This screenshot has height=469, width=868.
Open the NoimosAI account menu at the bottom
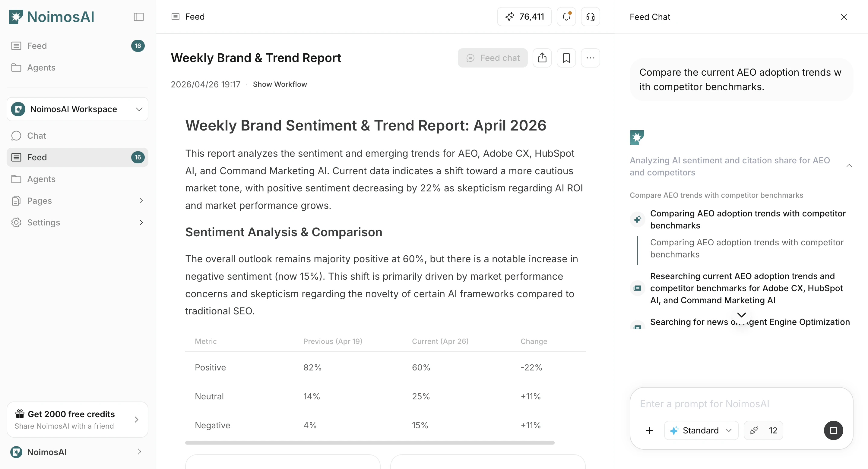(78, 452)
